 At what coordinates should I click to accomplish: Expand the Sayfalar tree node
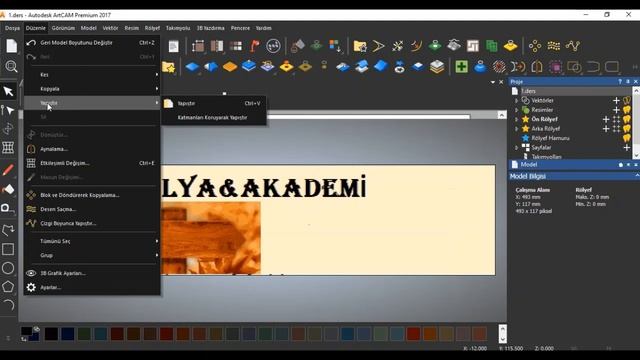[x=516, y=147]
